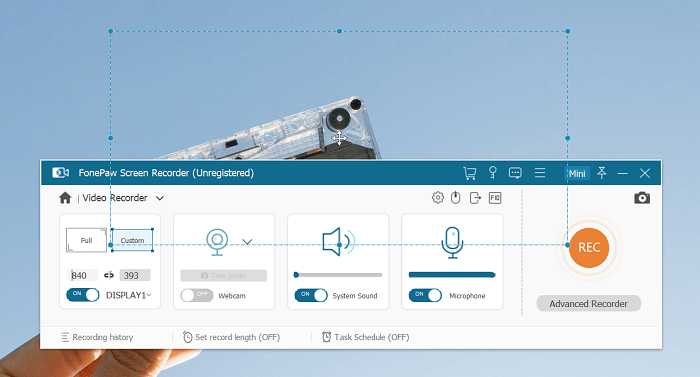This screenshot has height=377, width=700.
Task: Open the shopping cart purchase icon
Action: point(470,173)
